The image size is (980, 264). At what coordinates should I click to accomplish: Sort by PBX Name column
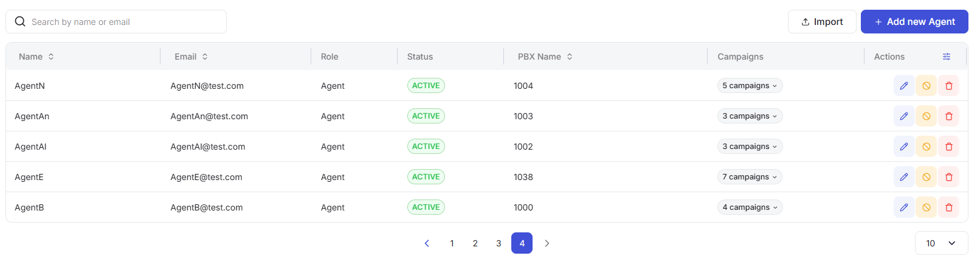coord(545,57)
